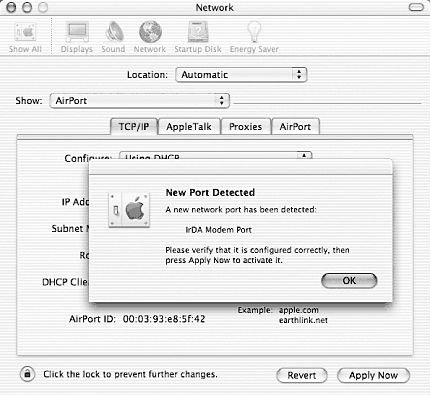Image resolution: width=431 pixels, height=395 pixels.
Task: Select the Network globe icon
Action: pos(150,37)
